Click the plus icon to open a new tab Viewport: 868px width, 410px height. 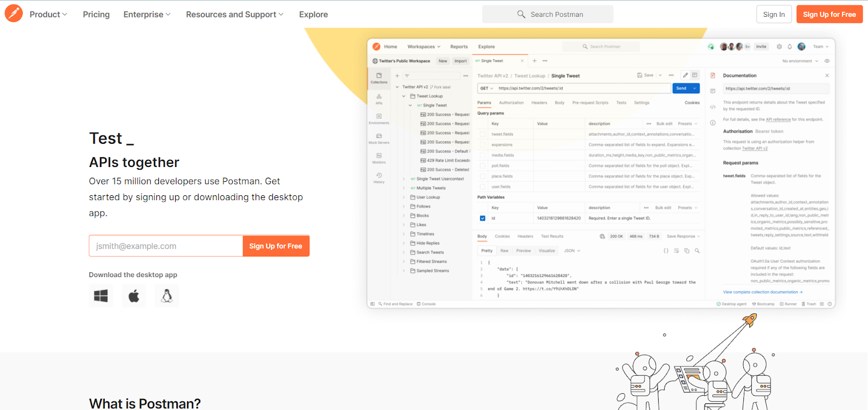[x=534, y=61]
